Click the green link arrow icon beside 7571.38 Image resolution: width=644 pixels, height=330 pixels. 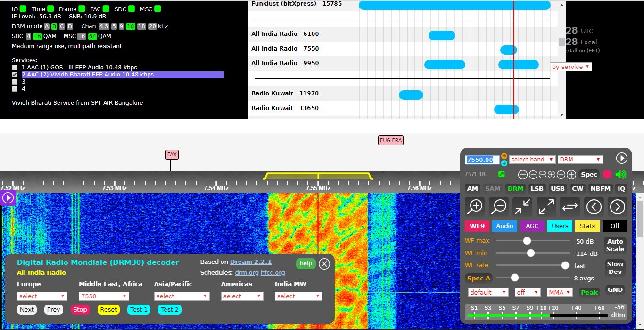click(x=502, y=174)
